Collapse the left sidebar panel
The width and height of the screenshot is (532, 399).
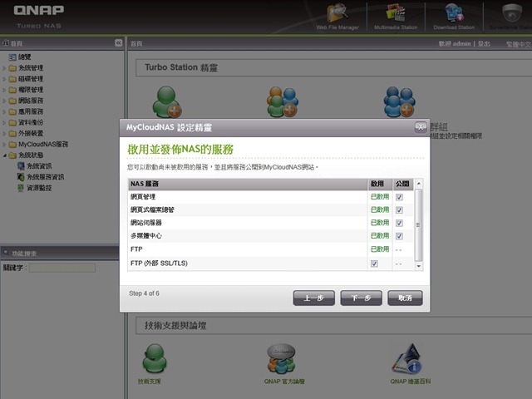[x=118, y=42]
